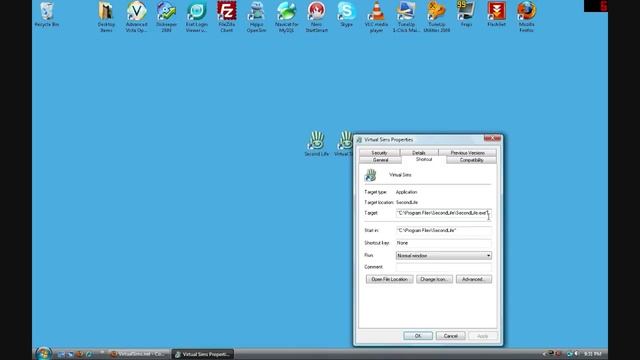Open the Previous Versions tab
Image resolution: width=640 pixels, height=360 pixels.
coord(467,153)
